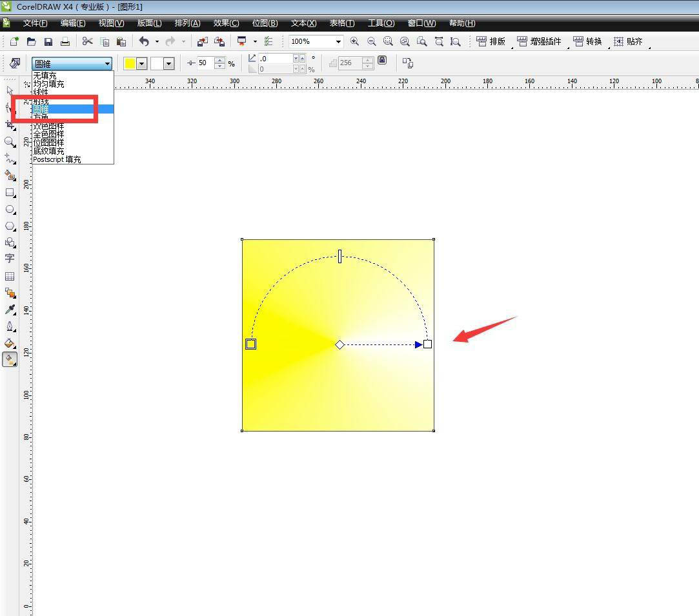The height and width of the screenshot is (616, 699).
Task: Select the Table tool
Action: (10, 276)
